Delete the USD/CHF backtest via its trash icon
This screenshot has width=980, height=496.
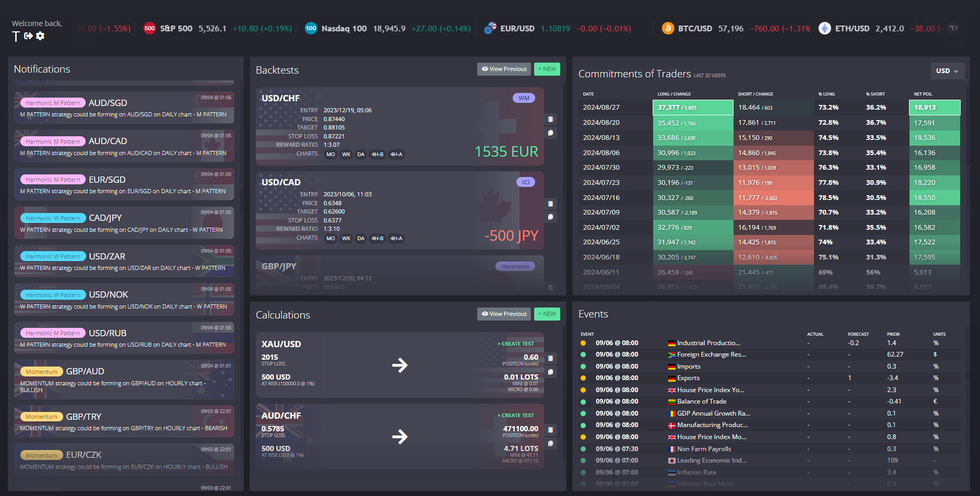551,119
